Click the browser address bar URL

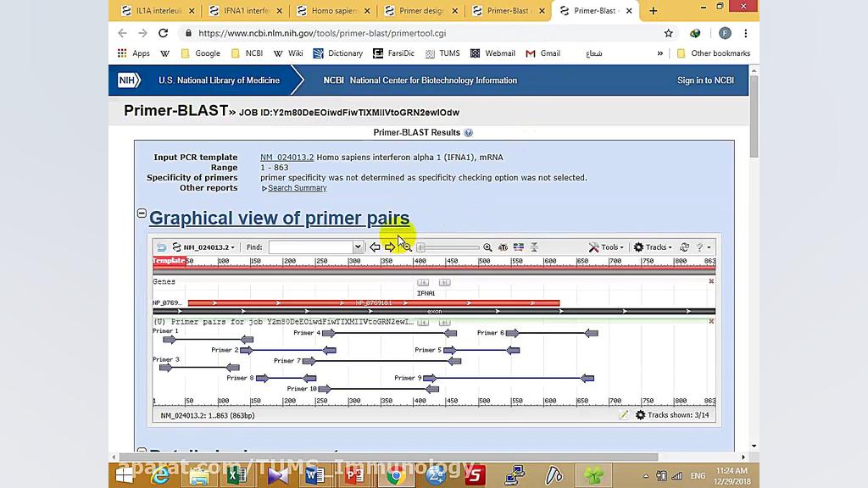click(x=322, y=33)
